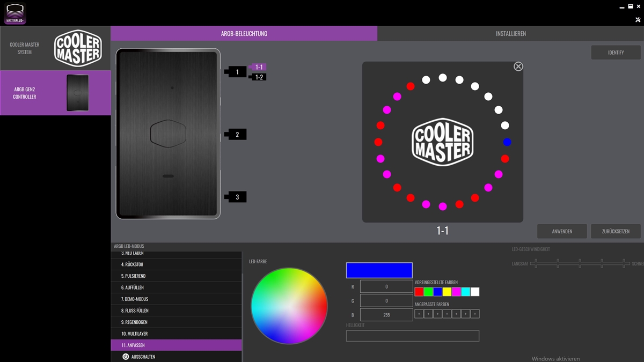Click the MasterPlus+ logo icon
The image size is (644, 362).
pyautogui.click(x=15, y=14)
